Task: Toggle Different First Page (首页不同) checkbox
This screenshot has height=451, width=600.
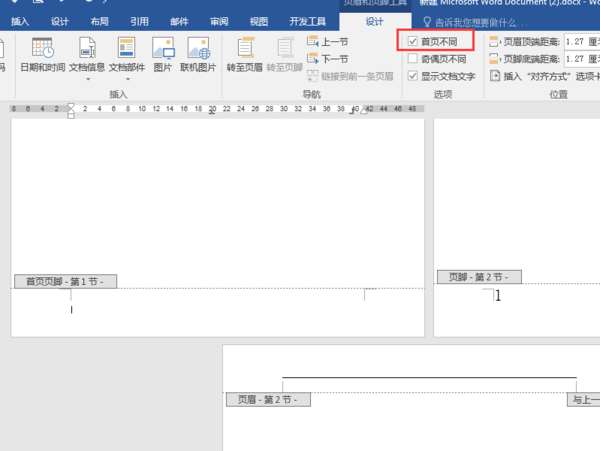Action: [412, 41]
